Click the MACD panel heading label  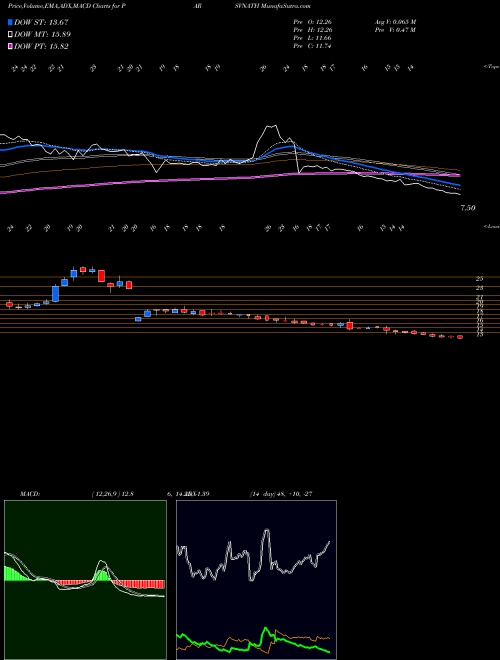coord(29,494)
